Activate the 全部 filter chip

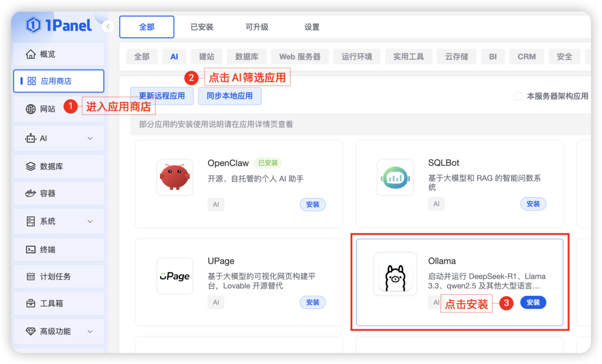tap(142, 56)
